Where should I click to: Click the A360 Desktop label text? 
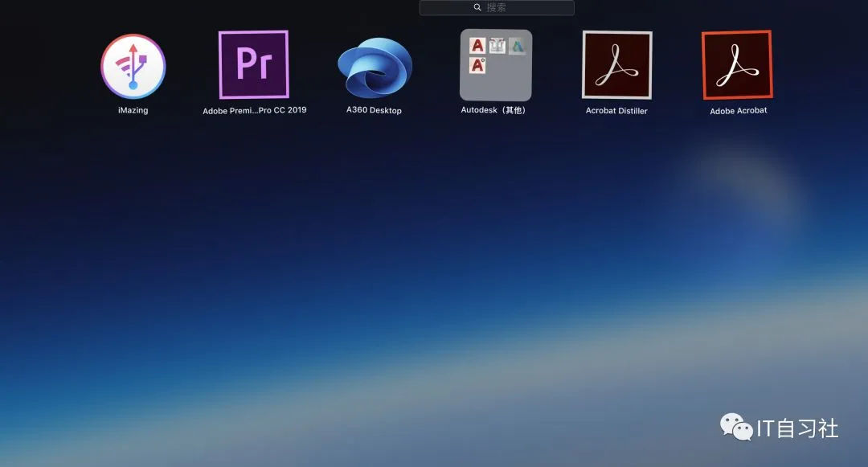(375, 110)
